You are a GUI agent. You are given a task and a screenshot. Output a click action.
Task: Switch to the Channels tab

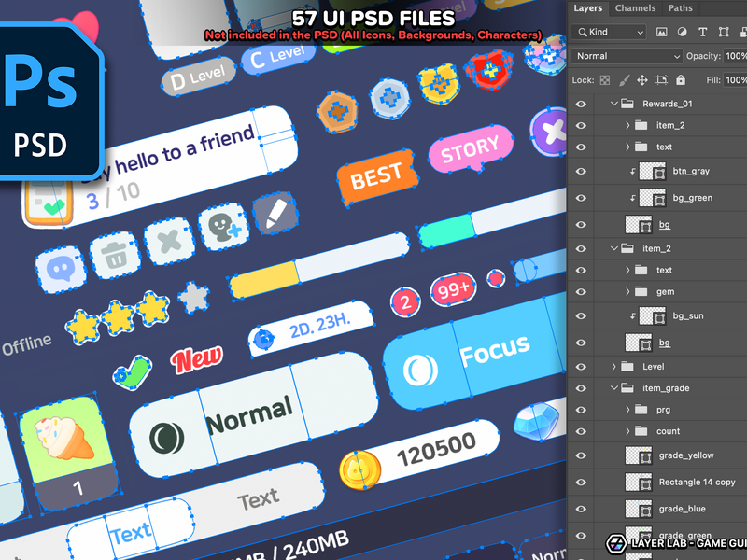point(635,8)
